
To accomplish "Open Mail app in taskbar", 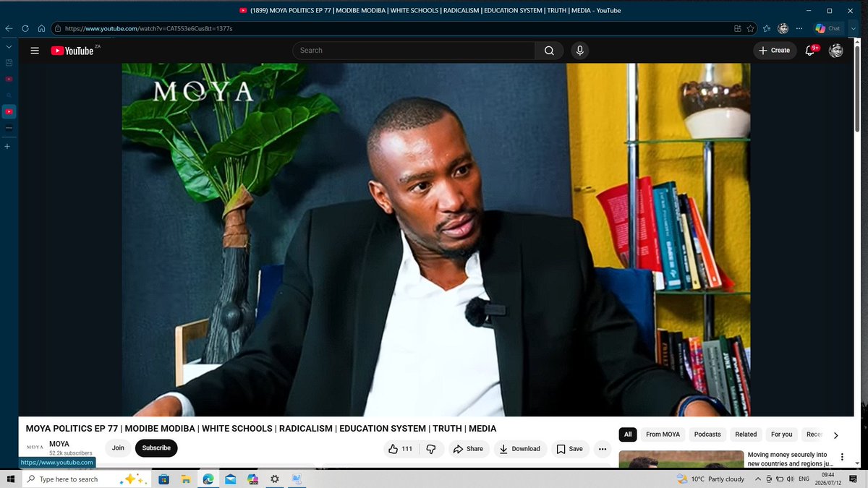I will coord(230,479).
